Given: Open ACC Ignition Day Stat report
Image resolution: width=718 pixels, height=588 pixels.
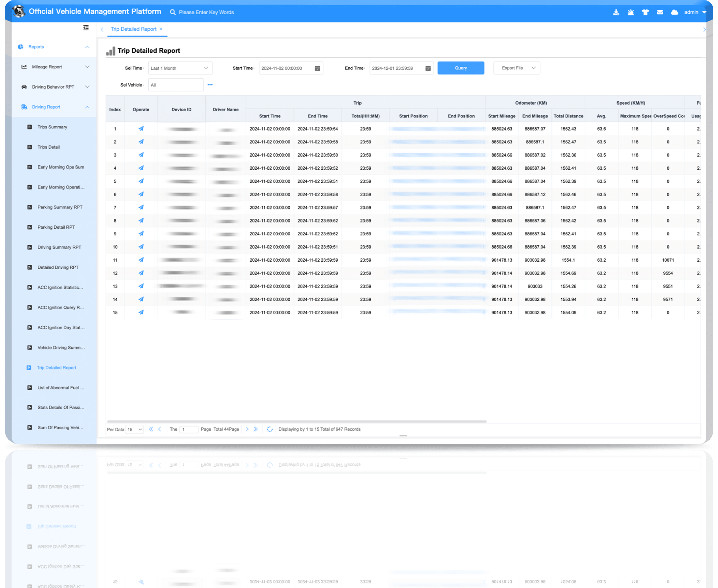Looking at the screenshot, I should 61,327.
